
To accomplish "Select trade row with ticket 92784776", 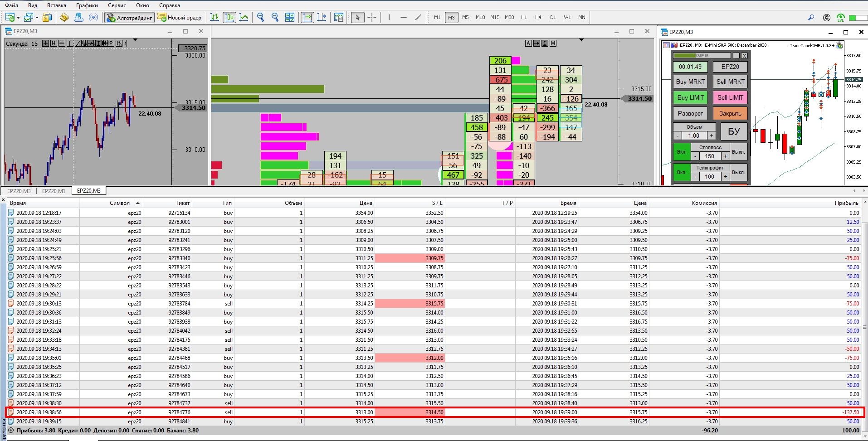I will click(x=434, y=412).
